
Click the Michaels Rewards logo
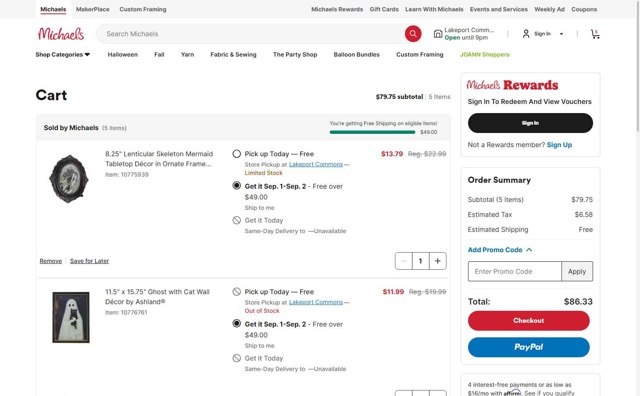coord(512,85)
